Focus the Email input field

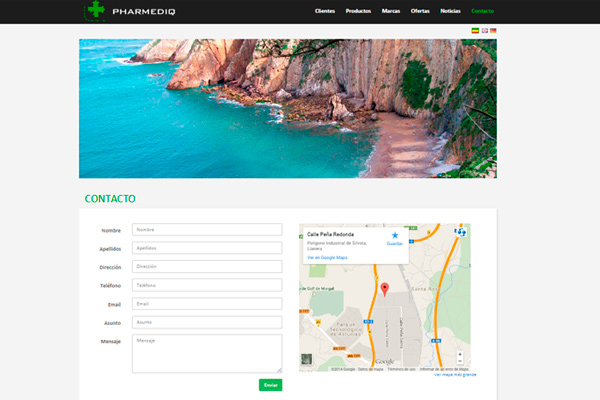click(x=207, y=304)
